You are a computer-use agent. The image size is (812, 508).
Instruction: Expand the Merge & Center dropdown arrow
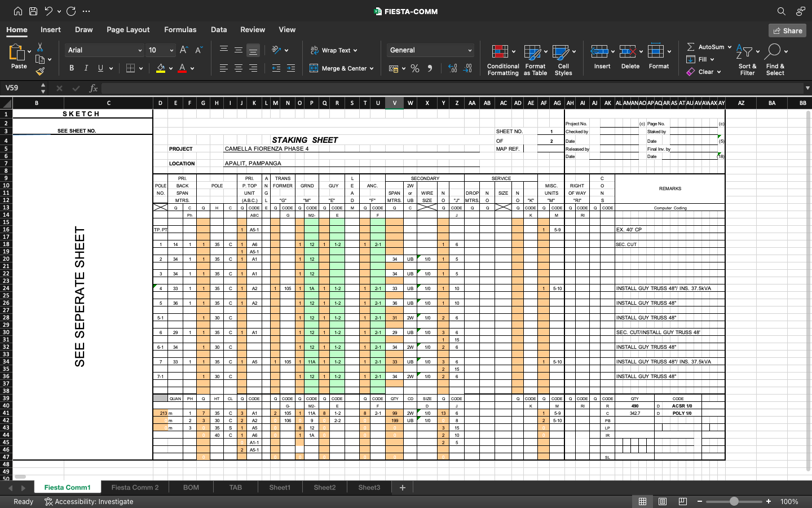(372, 68)
